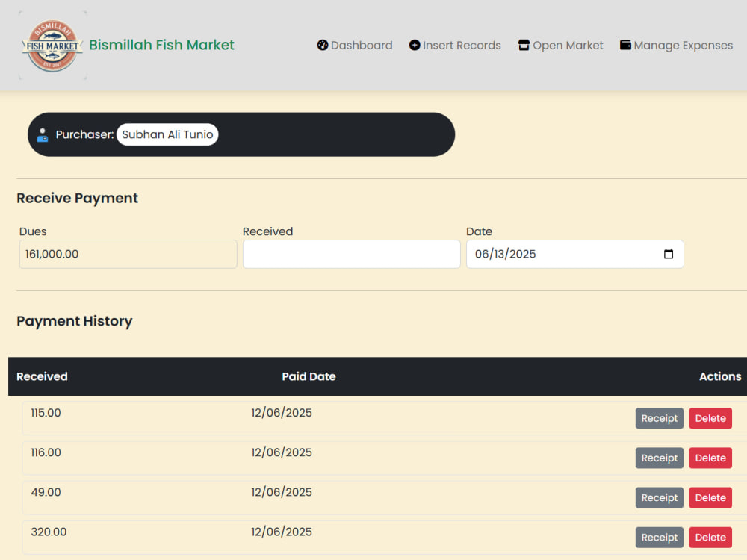Open the Dashboard menu item
The height and width of the screenshot is (560, 747).
(355, 46)
